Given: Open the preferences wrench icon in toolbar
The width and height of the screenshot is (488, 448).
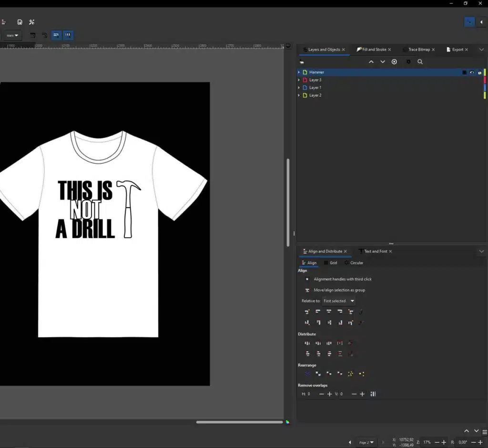Looking at the screenshot, I should coord(32,22).
